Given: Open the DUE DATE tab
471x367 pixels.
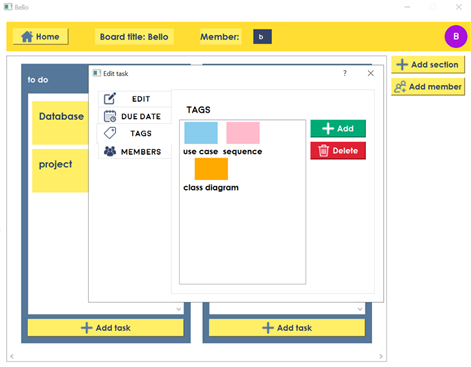Looking at the screenshot, I should [x=135, y=116].
